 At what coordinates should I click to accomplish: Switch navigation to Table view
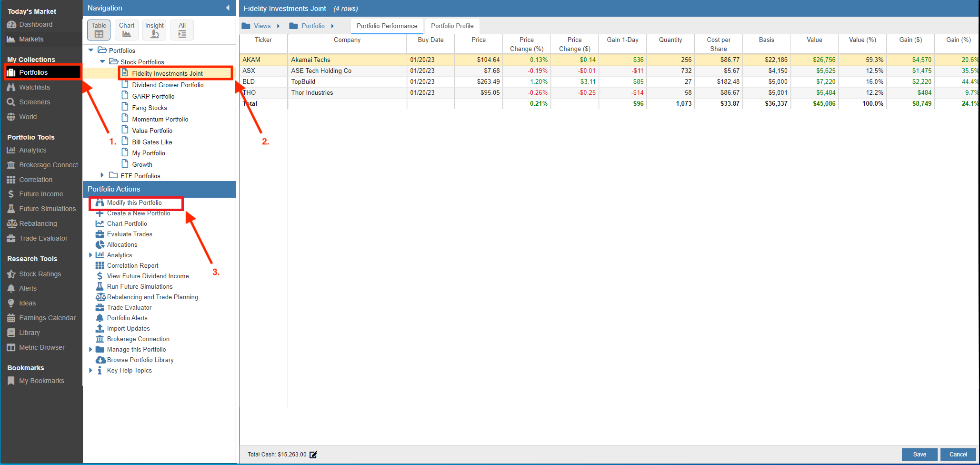click(x=99, y=30)
